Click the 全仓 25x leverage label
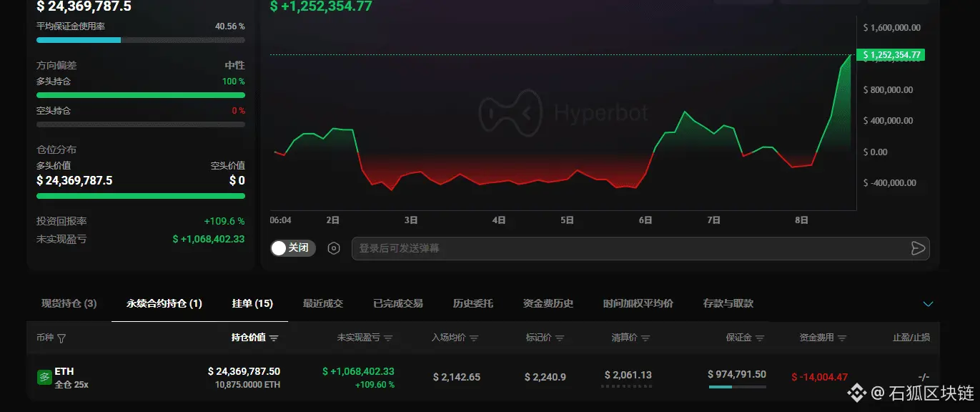Image resolution: width=980 pixels, height=412 pixels. coord(71,385)
